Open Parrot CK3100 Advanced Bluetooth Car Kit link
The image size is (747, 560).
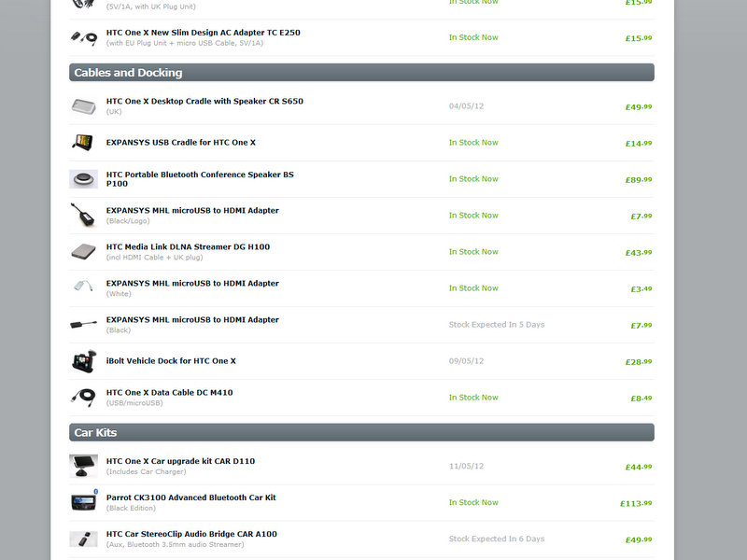coord(190,497)
